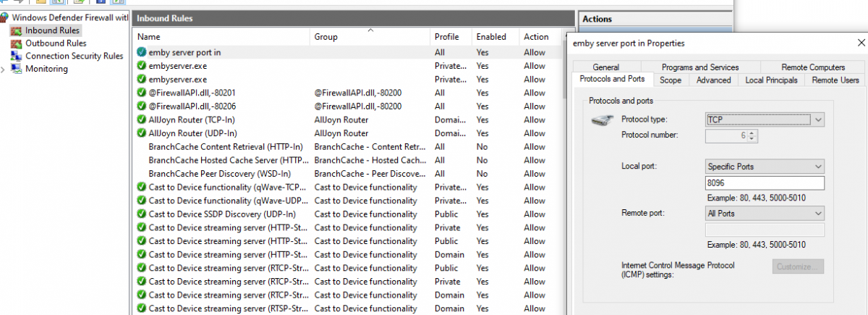Click check icon for Cast to Device qWave-UDP rule
This screenshot has width=868, height=315.
coord(142,201)
